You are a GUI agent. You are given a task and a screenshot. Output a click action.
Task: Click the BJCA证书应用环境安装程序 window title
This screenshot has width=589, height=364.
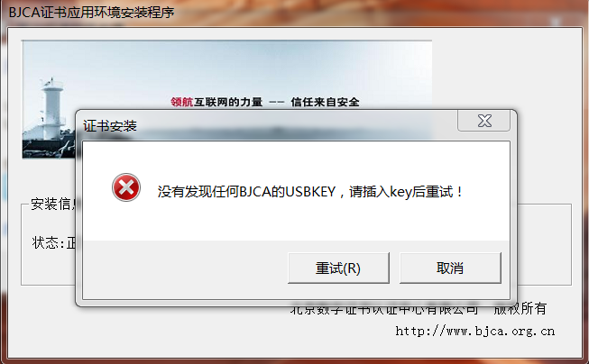click(91, 13)
